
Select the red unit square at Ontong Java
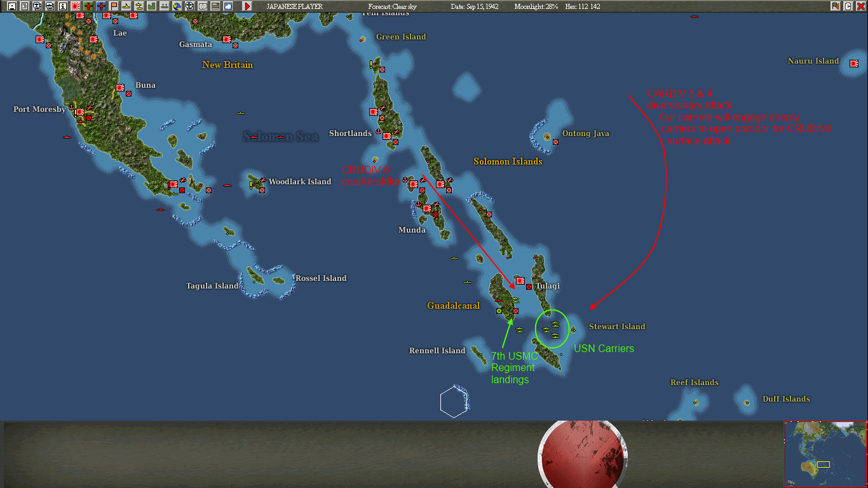555,142
